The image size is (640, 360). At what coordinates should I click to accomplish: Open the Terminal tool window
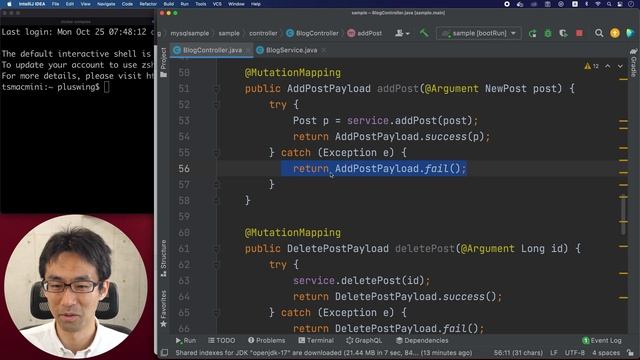click(316, 340)
